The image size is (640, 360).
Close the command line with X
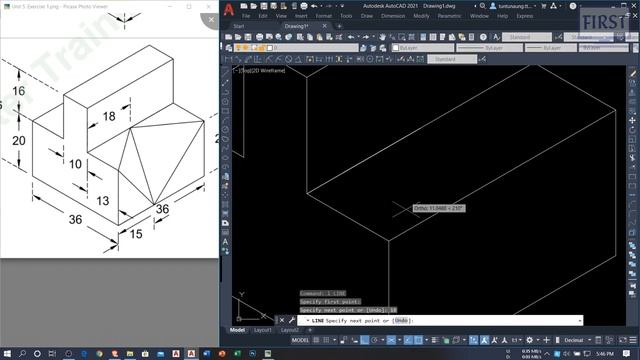282,320
